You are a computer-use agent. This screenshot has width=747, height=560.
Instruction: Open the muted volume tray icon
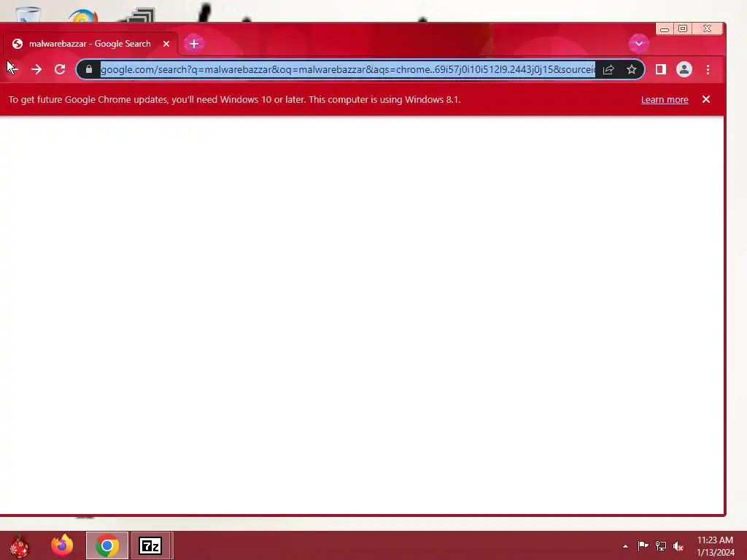tap(678, 546)
